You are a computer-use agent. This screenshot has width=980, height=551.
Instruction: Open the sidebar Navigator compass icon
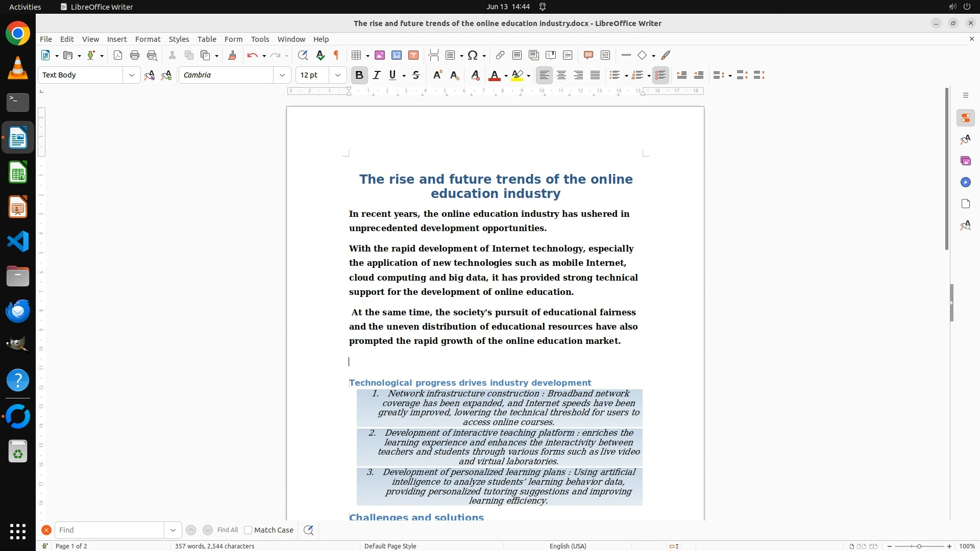(x=965, y=183)
